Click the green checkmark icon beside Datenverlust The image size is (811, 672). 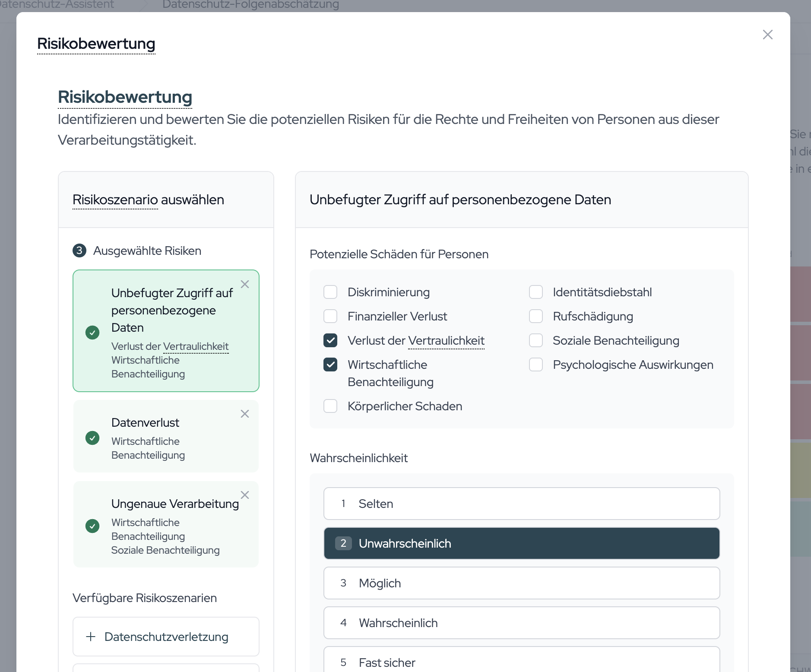[x=92, y=438]
